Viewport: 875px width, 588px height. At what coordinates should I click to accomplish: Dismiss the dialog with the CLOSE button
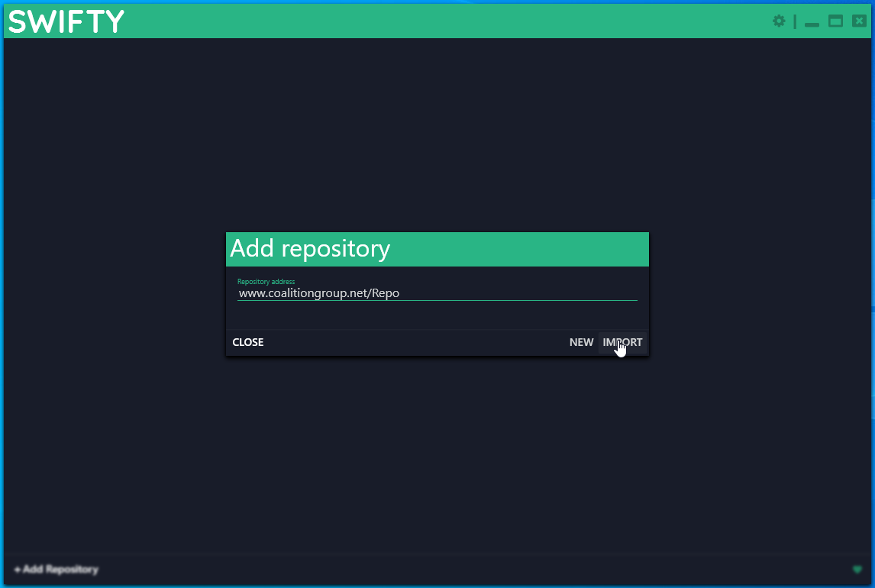coord(248,342)
